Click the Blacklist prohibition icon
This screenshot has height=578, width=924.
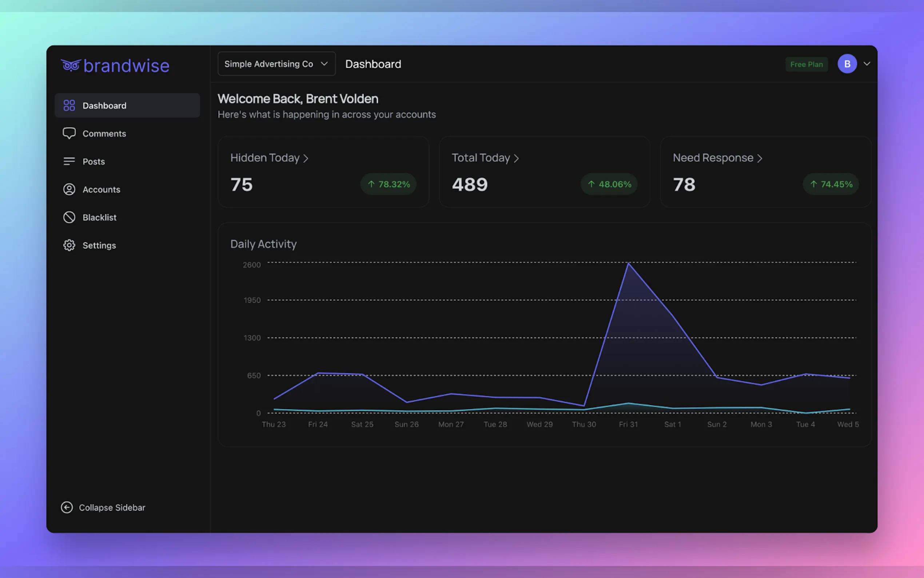pos(69,217)
